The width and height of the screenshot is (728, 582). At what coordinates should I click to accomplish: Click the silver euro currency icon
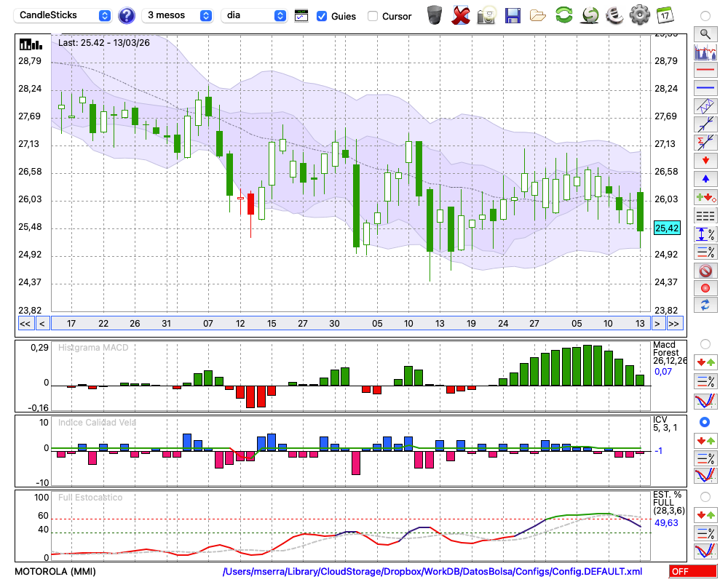[614, 15]
